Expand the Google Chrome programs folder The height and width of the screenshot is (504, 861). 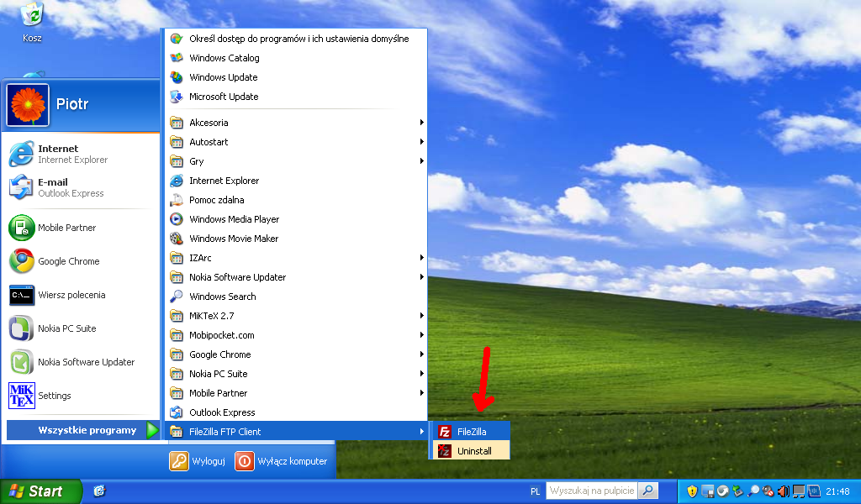(x=297, y=354)
